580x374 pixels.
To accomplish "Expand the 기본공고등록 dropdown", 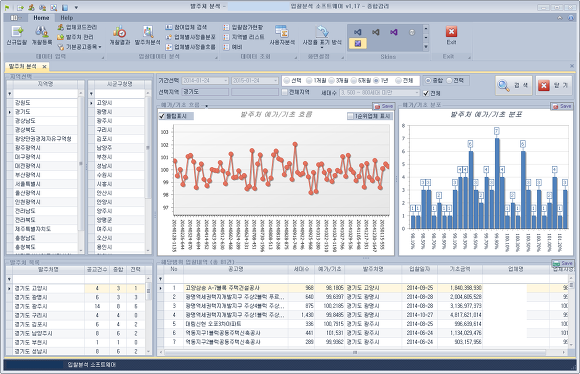I will tap(79, 47).
